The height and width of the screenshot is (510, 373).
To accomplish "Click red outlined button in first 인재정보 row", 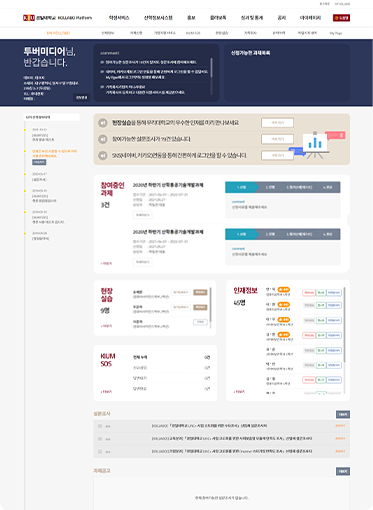I will pyautogui.click(x=309, y=293).
